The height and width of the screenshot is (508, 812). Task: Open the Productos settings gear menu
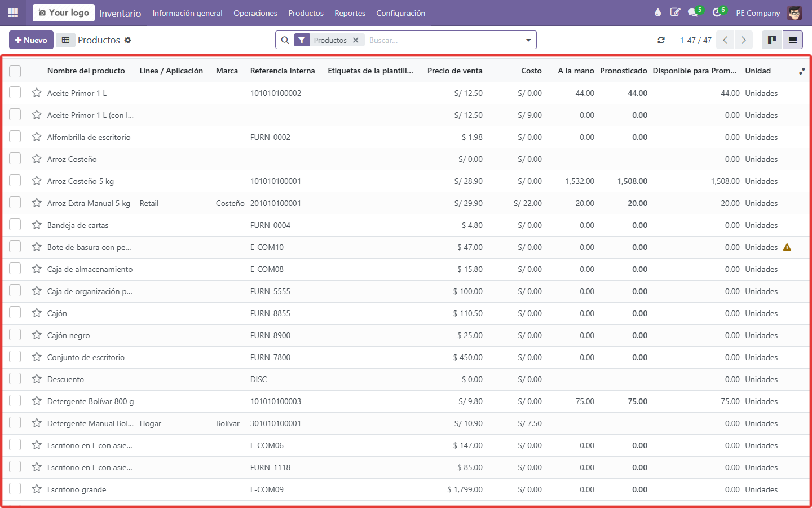tap(128, 40)
